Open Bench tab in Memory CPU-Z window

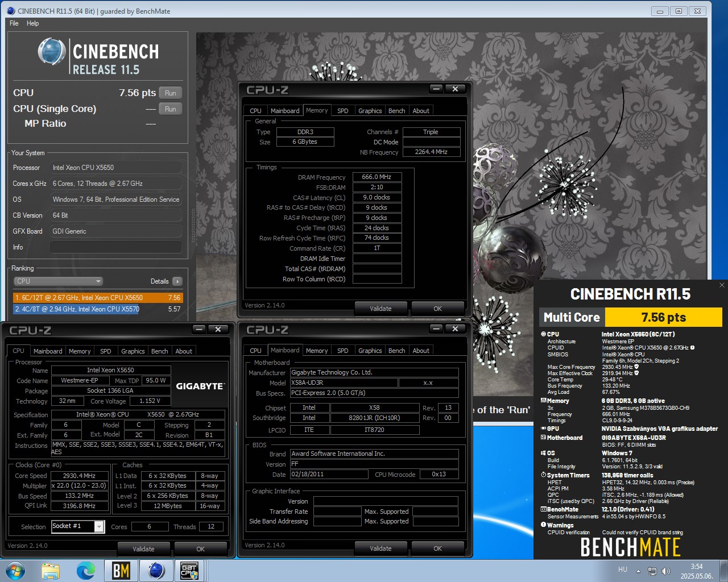[397, 111]
